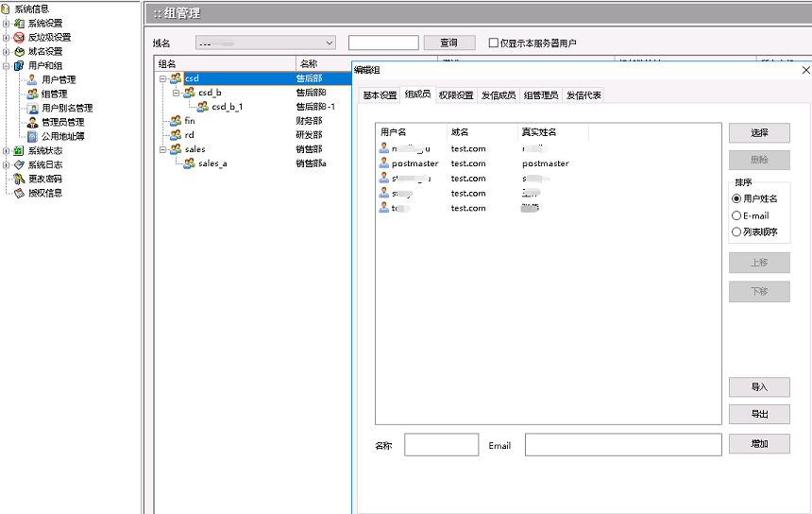812x514 pixels.
Task: Click the 用户别名管理 icon
Action: [33, 108]
